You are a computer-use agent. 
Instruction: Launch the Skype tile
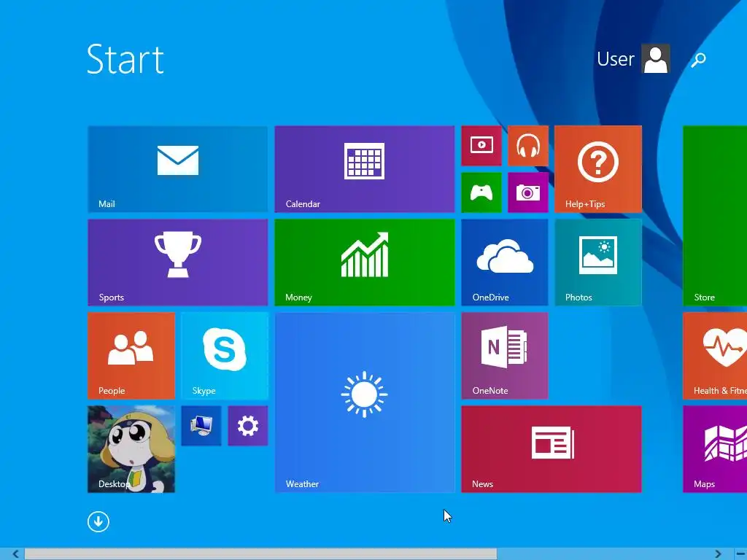click(225, 356)
